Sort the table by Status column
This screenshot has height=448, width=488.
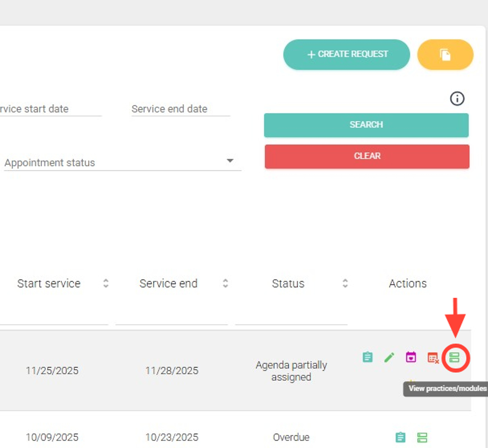345,284
